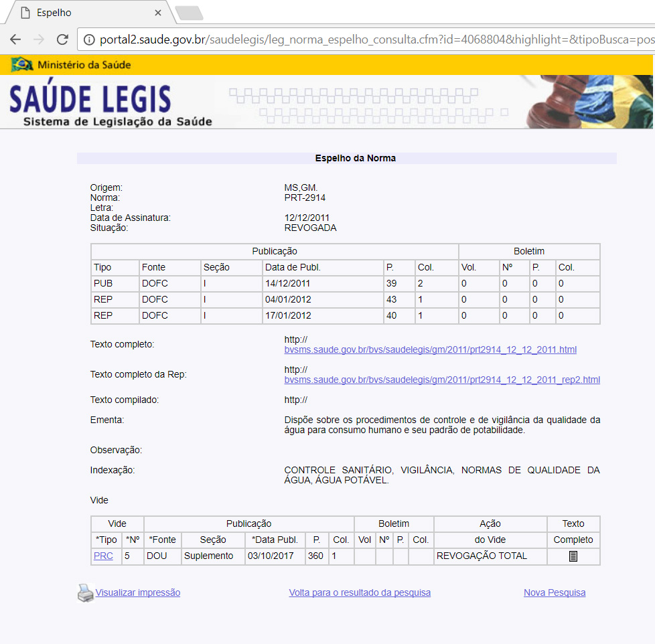Screen dimensions: 655x644
Task: Open the prt2914_12_12_2011.html full text link
Action: 430,350
